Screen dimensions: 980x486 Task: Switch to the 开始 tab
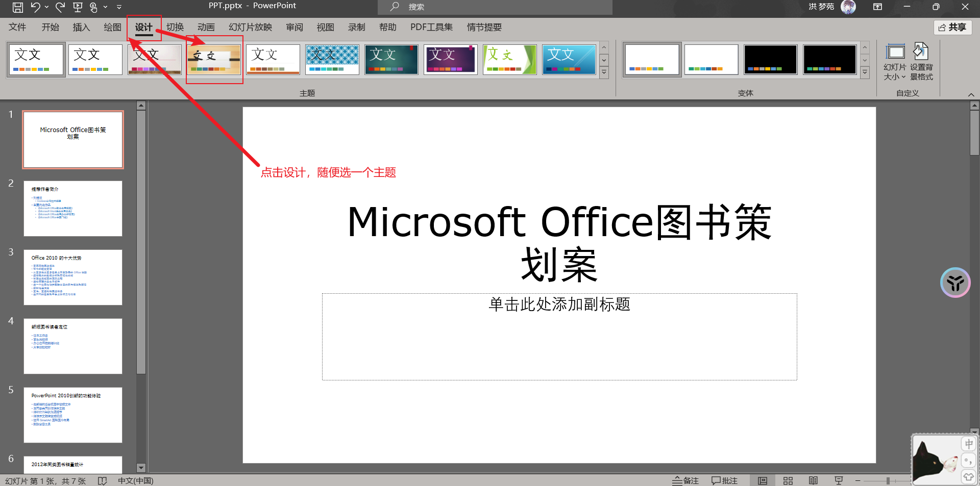tap(50, 27)
